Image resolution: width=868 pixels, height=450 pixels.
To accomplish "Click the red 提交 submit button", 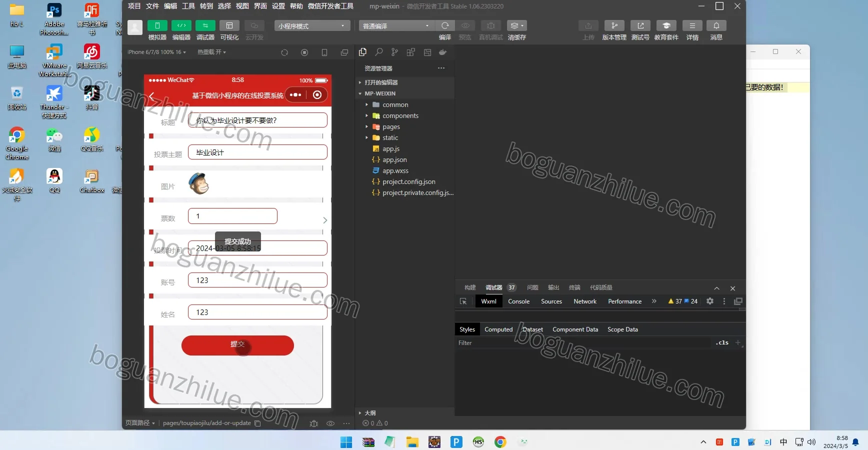I will tap(237, 345).
